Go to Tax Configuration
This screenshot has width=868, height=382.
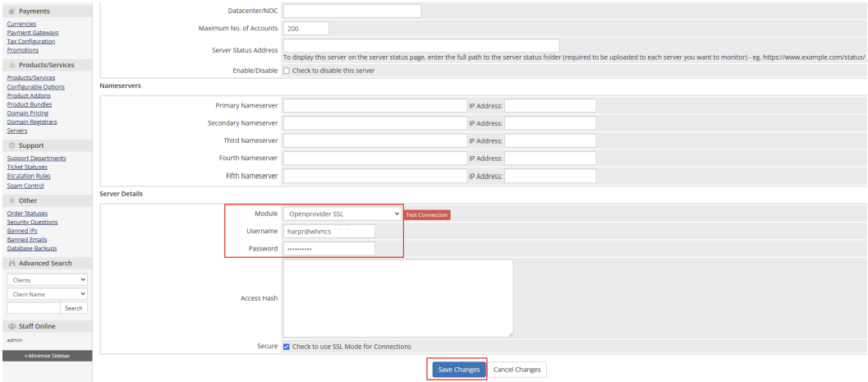31,42
